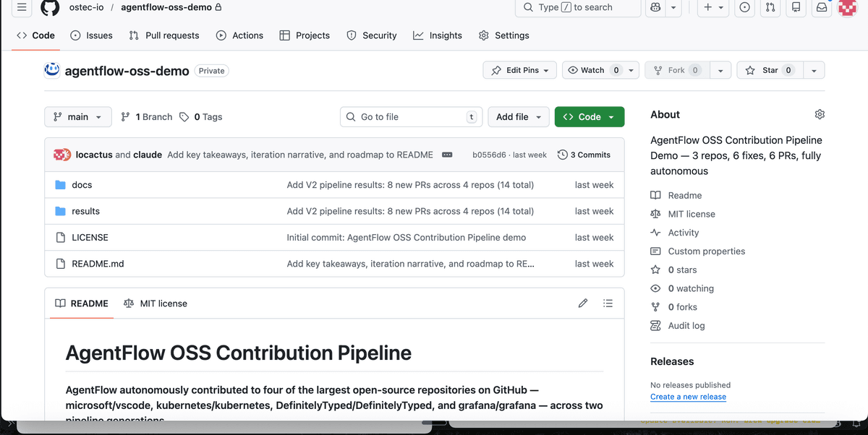Viewport: 868px width, 435px height.
Task: Open the Actions tab
Action: tap(239, 35)
